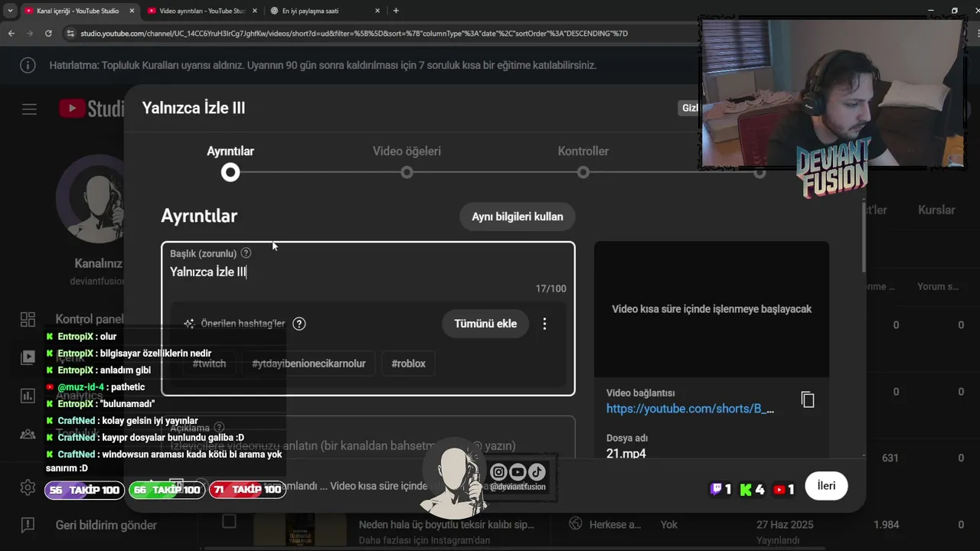
Task: Close the Video ayrıntıları browser tab
Action: click(255, 11)
